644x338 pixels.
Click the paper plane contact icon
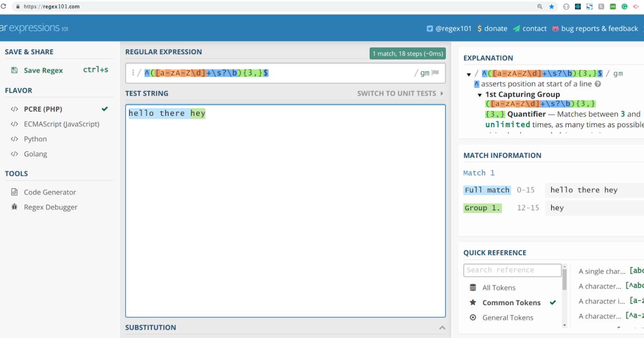(516, 28)
